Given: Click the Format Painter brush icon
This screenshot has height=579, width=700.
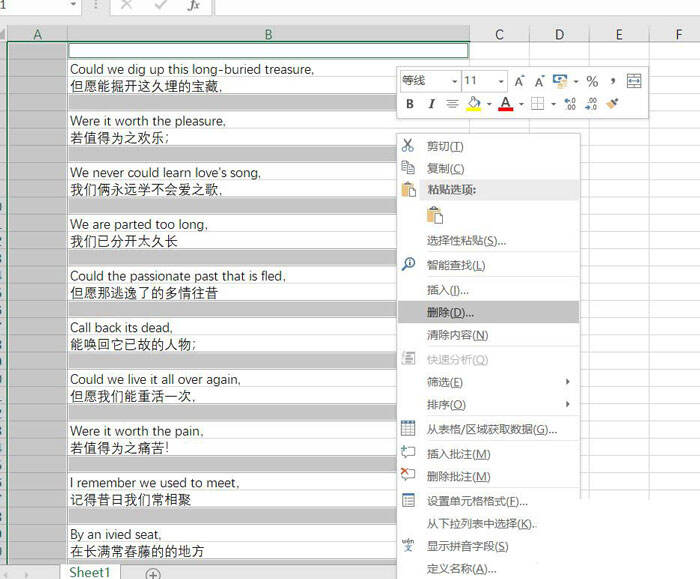Looking at the screenshot, I should [x=612, y=104].
